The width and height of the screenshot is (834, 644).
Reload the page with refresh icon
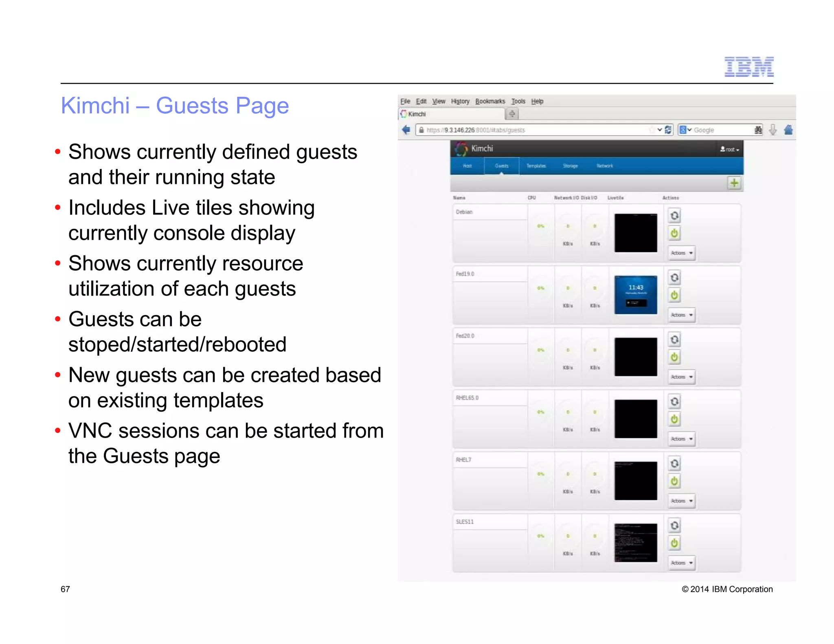668,130
